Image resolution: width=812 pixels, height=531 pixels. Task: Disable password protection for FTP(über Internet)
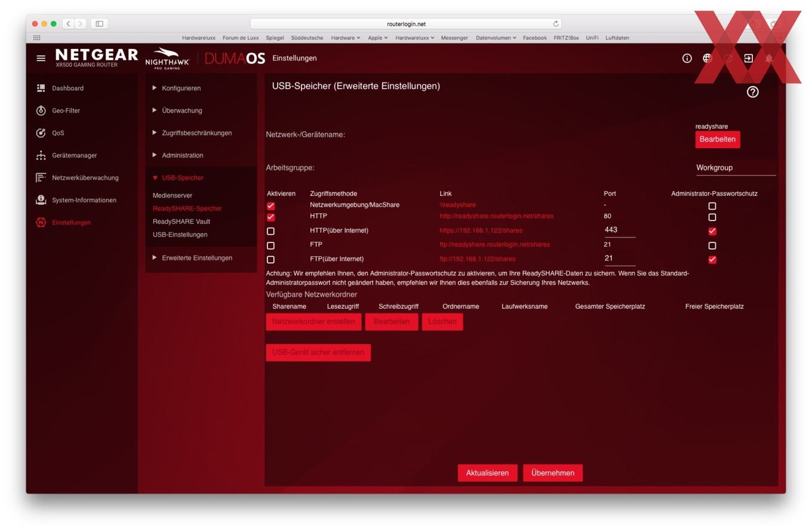coord(712,260)
